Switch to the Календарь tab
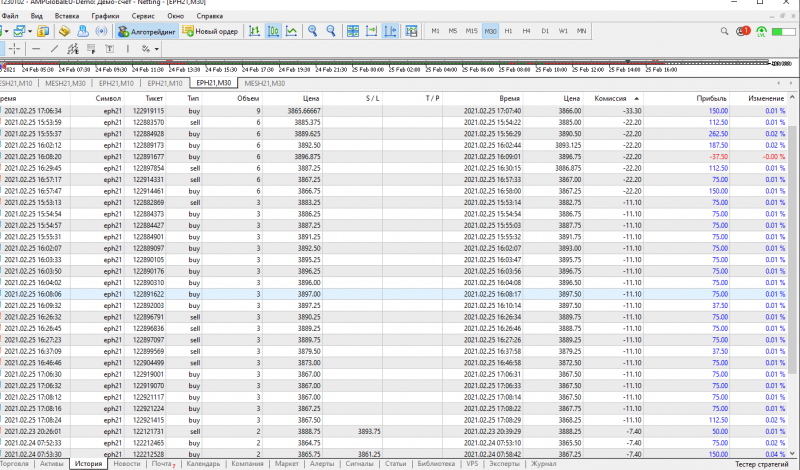 (x=203, y=464)
